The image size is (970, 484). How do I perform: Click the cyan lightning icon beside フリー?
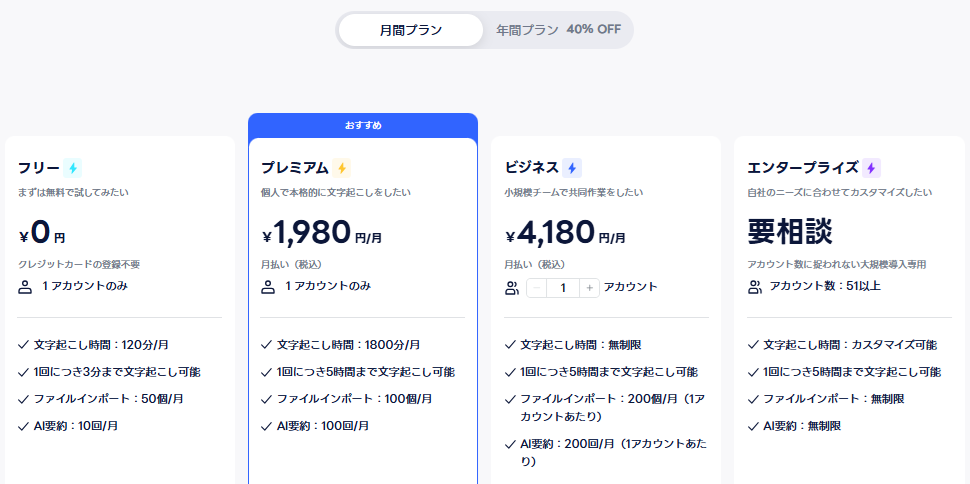tap(72, 168)
